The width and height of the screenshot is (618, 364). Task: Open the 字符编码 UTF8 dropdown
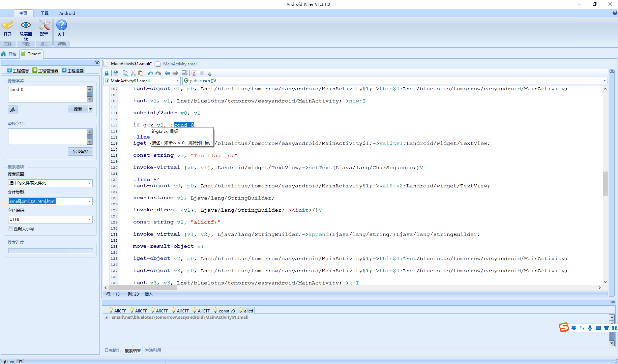89,219
